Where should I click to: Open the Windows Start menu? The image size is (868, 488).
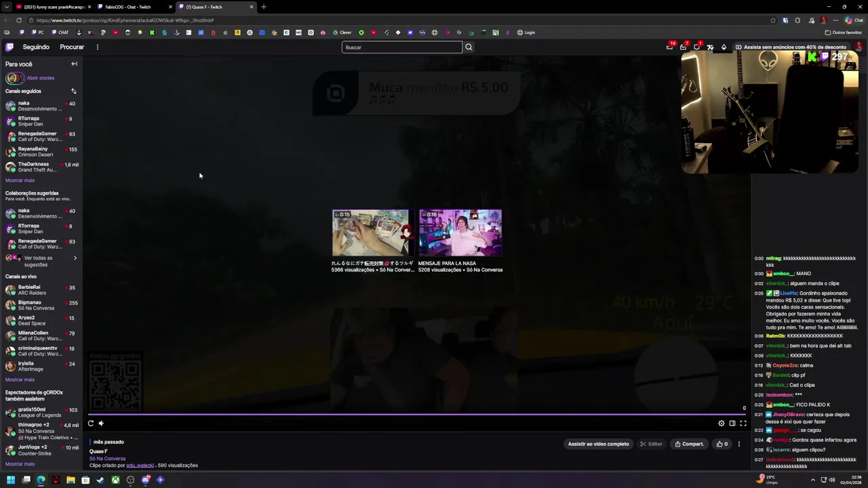[x=10, y=480]
